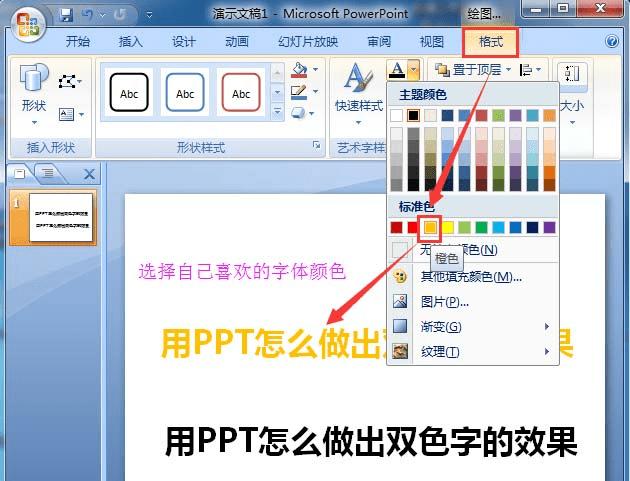The width and height of the screenshot is (630, 481).
Task: Apply the red outline Abc shape style
Action: 241,92
